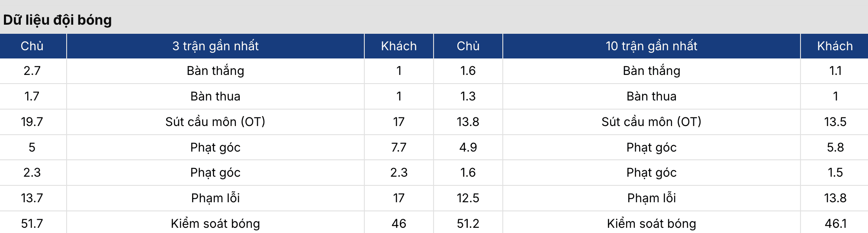
Task: Click the possession value 51.7
Action: (32, 223)
